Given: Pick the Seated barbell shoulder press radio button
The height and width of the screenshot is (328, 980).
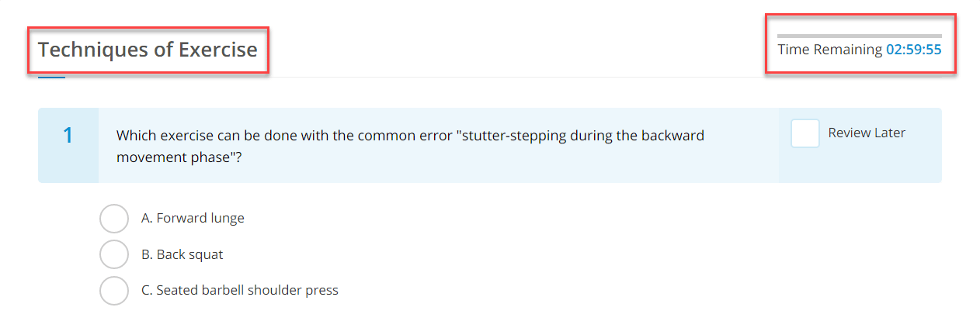Looking at the screenshot, I should coord(114,291).
